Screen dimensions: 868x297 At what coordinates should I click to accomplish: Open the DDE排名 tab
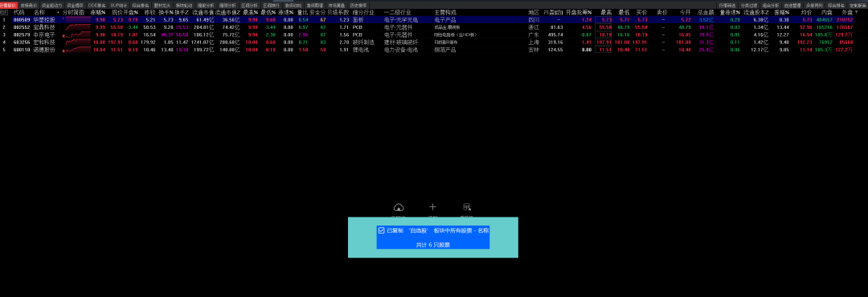[x=97, y=5]
